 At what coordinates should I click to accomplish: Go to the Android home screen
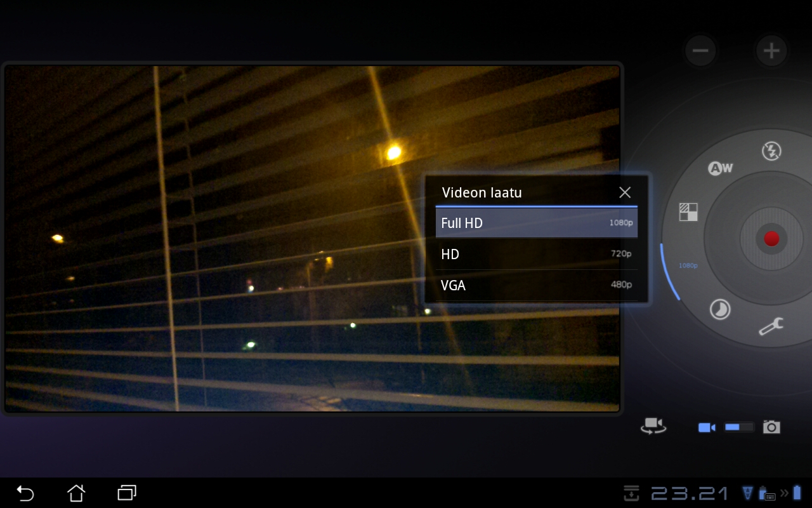click(76, 493)
